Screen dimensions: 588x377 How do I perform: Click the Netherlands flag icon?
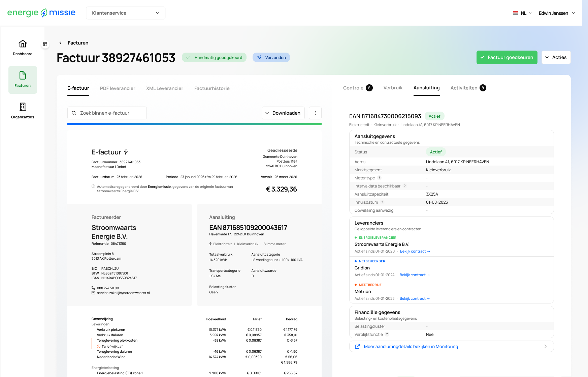[515, 13]
